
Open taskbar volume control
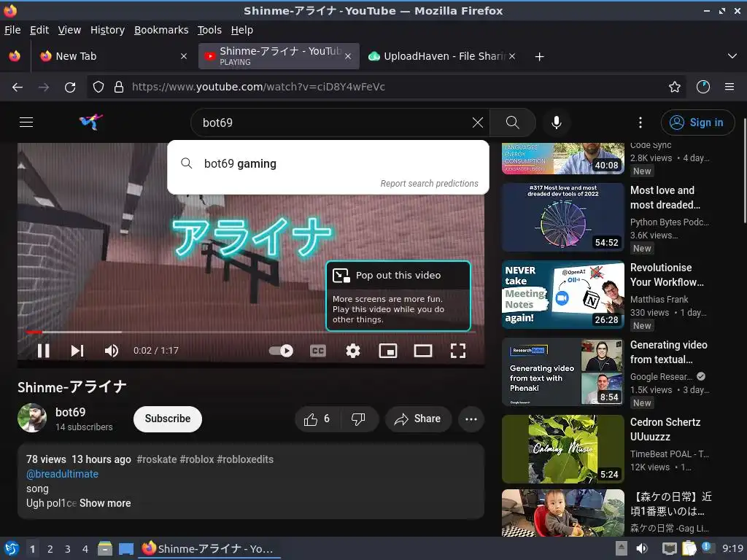(x=642, y=548)
